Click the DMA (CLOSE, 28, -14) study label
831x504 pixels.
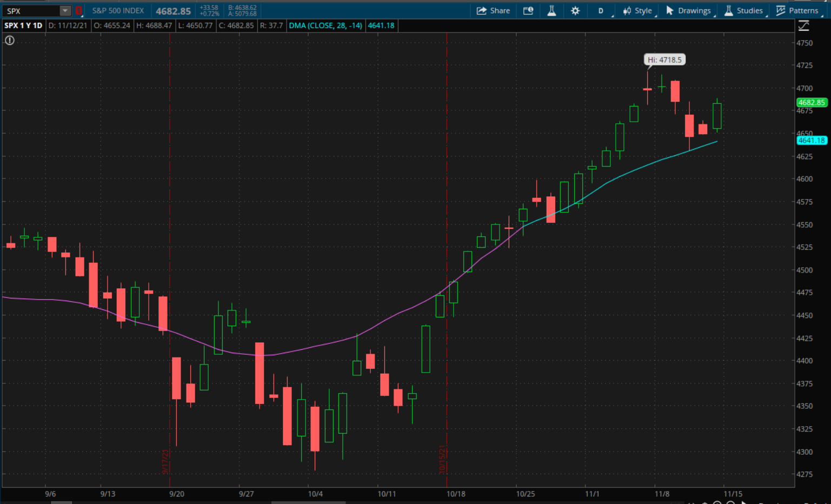325,25
